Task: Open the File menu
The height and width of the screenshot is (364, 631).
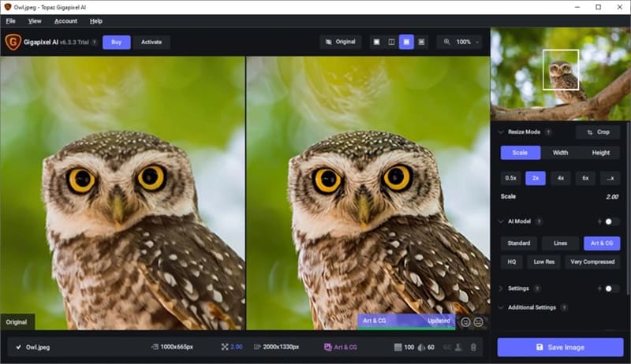Action: (10, 21)
